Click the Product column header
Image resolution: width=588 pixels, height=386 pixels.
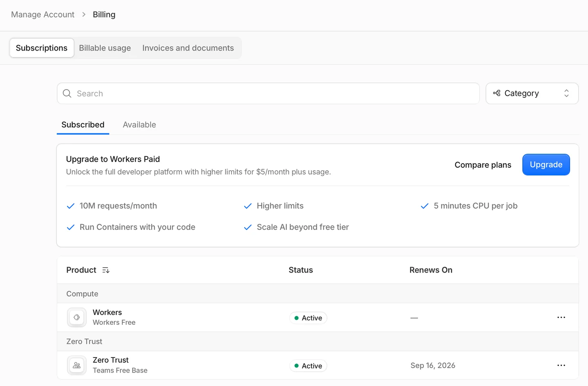pyautogui.click(x=81, y=270)
